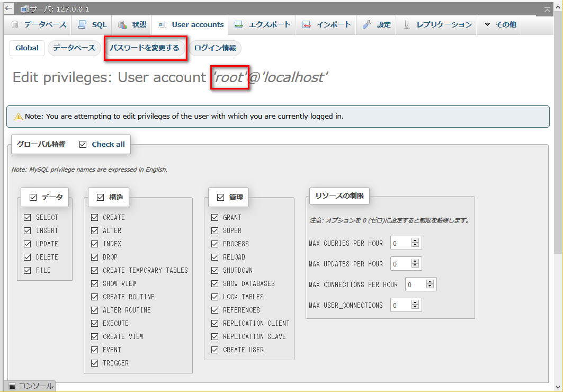
Task: Click the Import tab icon
Action: tap(307, 25)
